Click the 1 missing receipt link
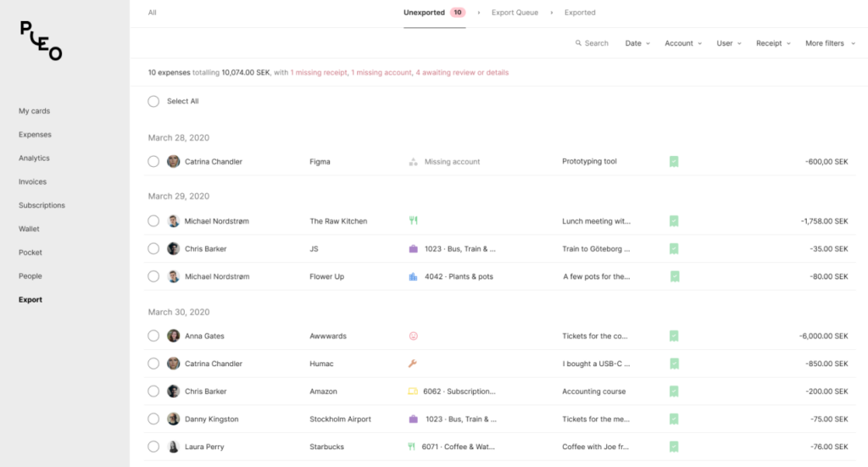Viewport: 868px width, 467px height. pyautogui.click(x=319, y=73)
